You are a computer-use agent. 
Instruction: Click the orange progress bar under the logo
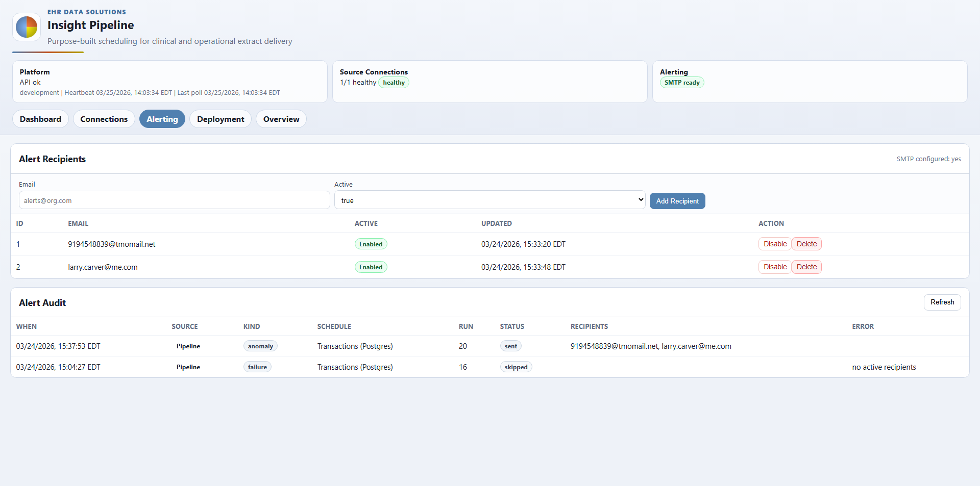pos(47,53)
